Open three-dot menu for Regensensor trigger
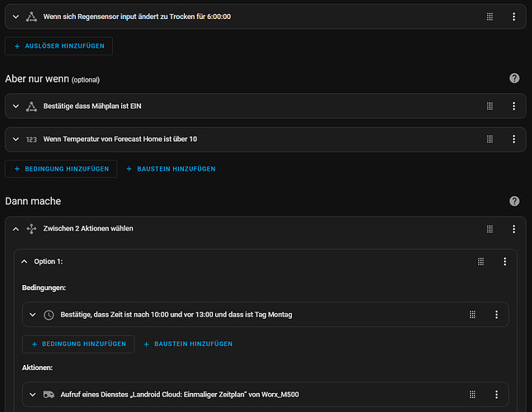The height and width of the screenshot is (412, 532). coord(513,16)
